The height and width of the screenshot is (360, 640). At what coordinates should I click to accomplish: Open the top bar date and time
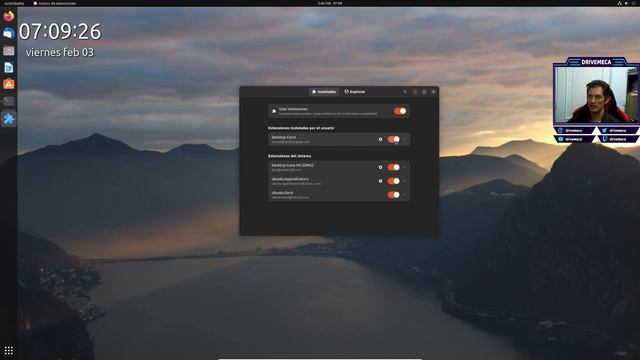pos(330,3)
